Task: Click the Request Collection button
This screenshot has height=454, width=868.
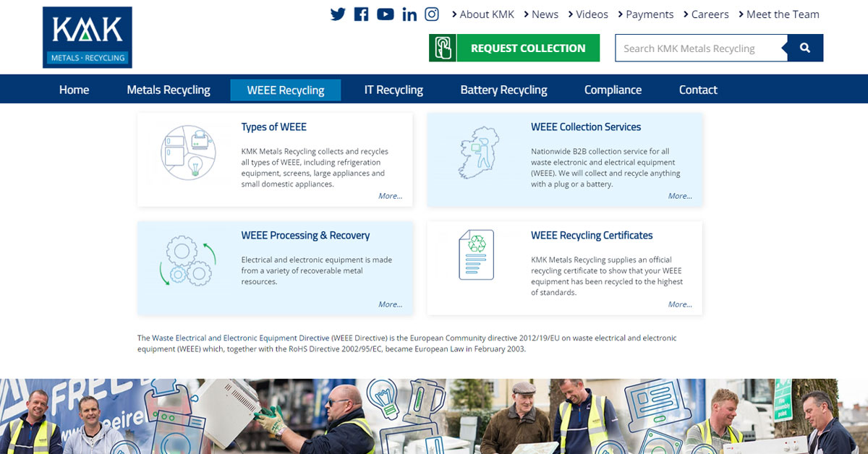Action: (528, 48)
